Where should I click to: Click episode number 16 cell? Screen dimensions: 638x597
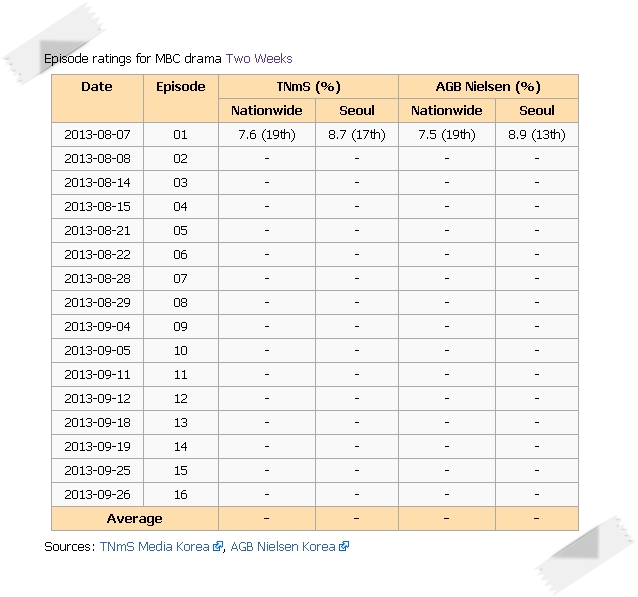pyautogui.click(x=181, y=495)
